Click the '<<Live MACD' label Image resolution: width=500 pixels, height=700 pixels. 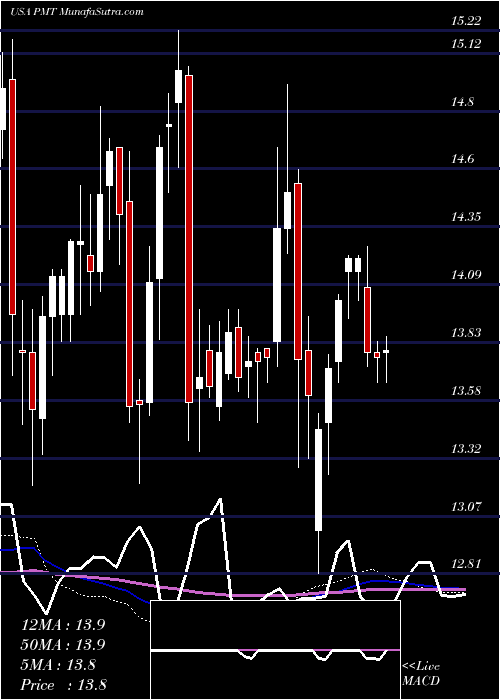[421, 673]
